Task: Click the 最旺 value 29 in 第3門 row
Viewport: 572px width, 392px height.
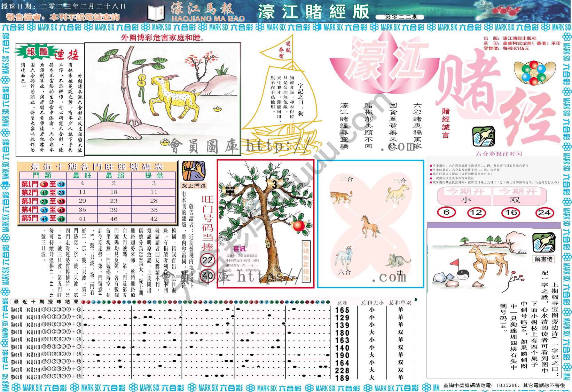Action: pos(82,201)
